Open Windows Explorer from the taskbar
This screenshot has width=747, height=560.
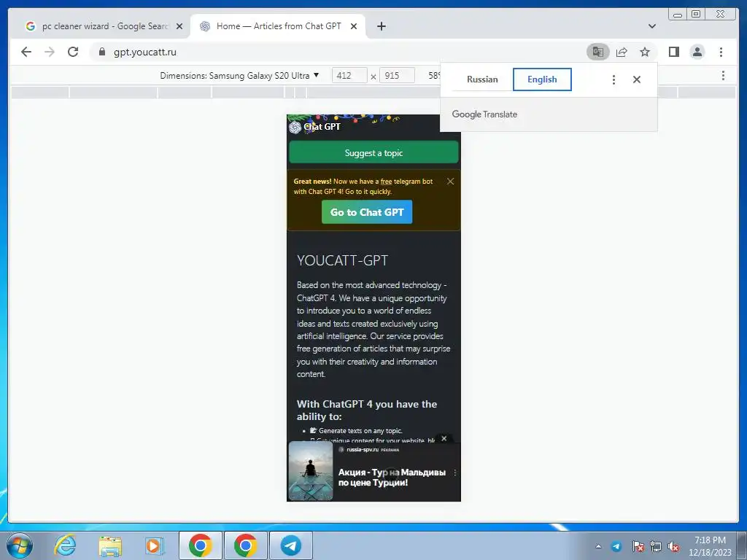coord(110,545)
